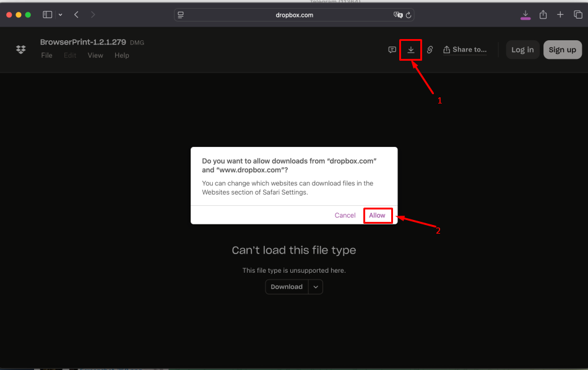
Task: Go back to previous page
Action: click(77, 15)
